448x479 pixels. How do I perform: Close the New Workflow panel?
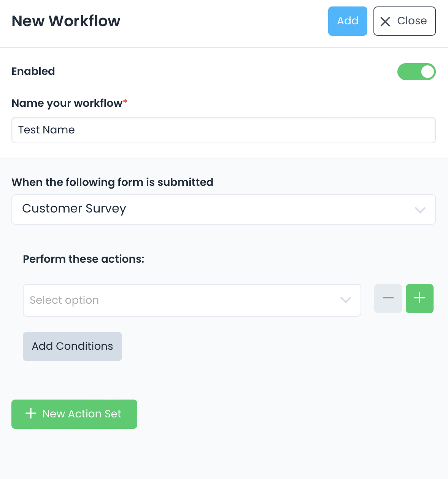(404, 21)
